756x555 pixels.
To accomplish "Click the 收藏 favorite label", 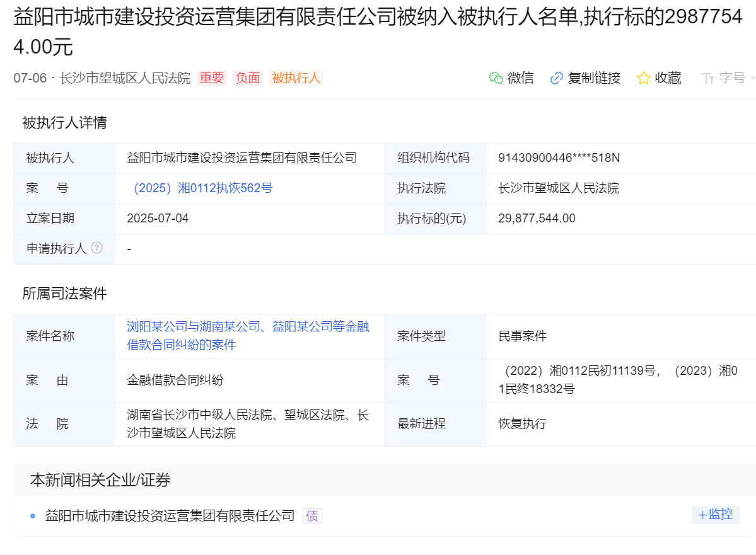I will (x=668, y=78).
